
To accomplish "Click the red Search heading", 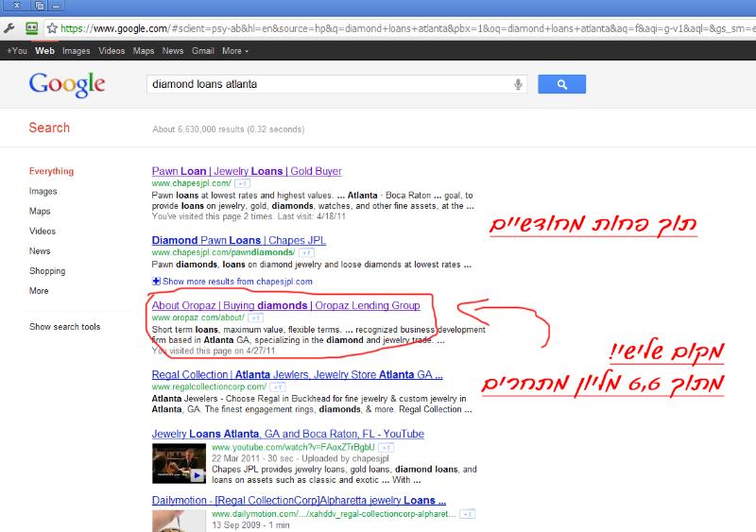I will [49, 128].
